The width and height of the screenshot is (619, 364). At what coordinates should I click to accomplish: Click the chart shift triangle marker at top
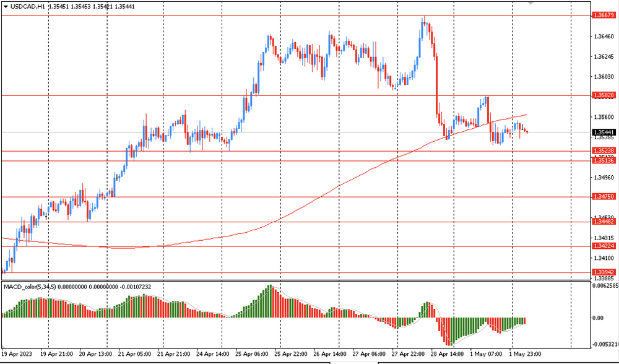(530, 3)
